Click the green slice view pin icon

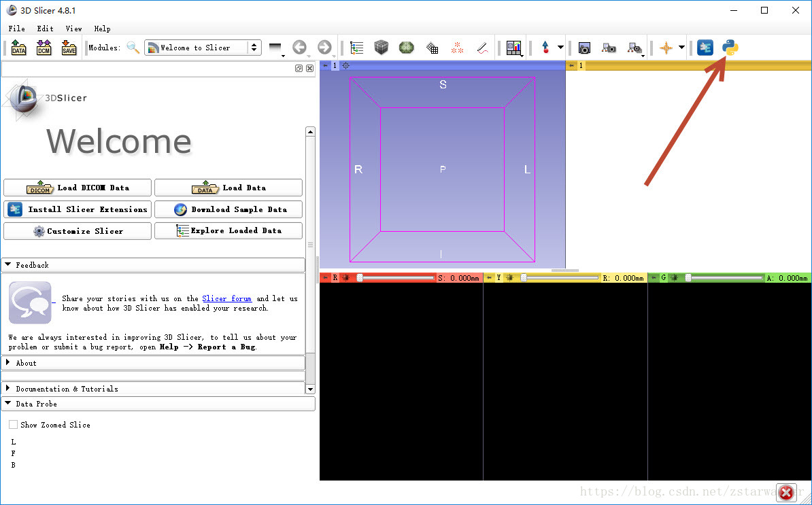[x=653, y=278]
